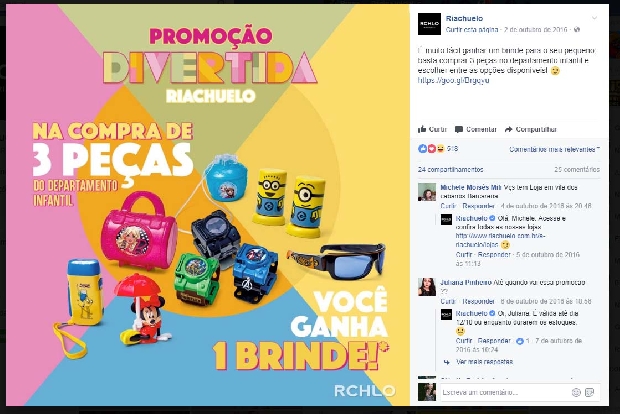Click the Compartilhar arrow icon
620x414 pixels.
508,129
